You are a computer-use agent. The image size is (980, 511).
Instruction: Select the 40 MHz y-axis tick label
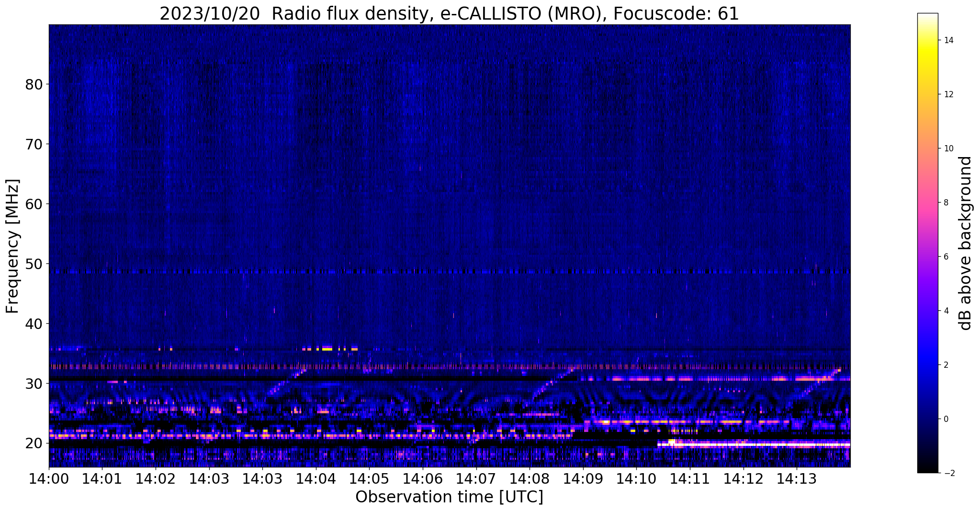pyautogui.click(x=34, y=324)
